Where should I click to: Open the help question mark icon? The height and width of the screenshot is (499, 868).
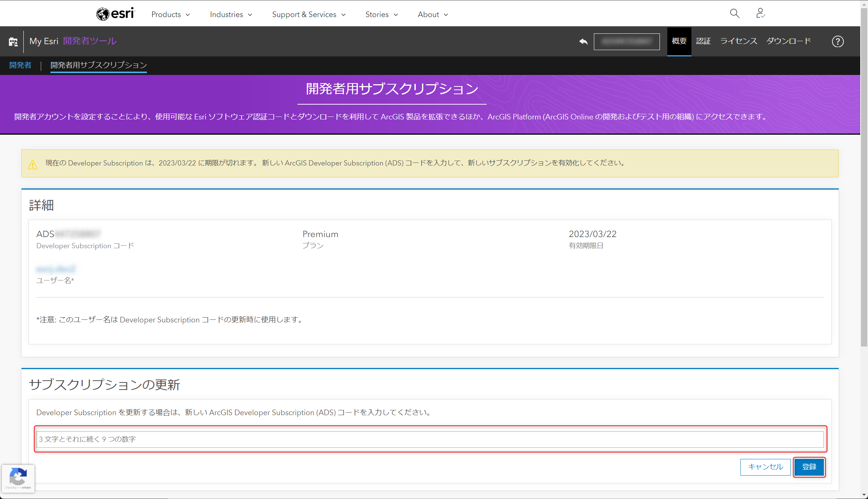[838, 41]
